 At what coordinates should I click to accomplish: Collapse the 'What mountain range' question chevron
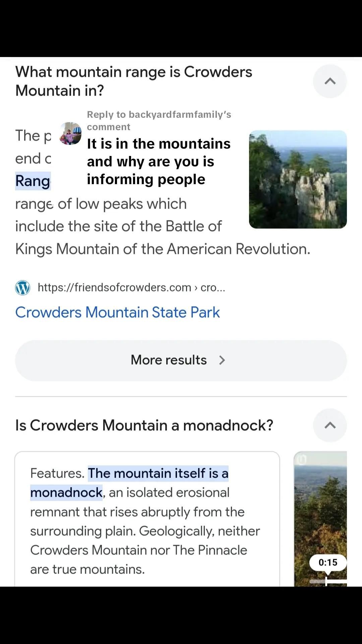330,81
